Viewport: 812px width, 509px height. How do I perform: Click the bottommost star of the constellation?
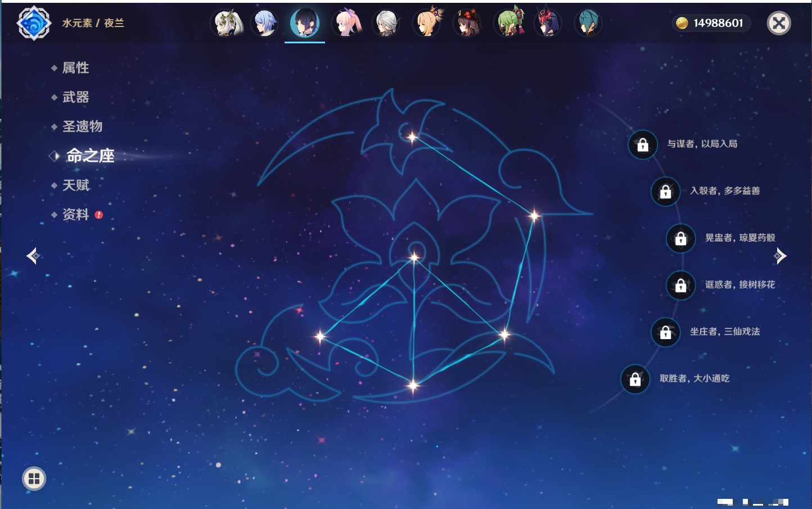413,385
